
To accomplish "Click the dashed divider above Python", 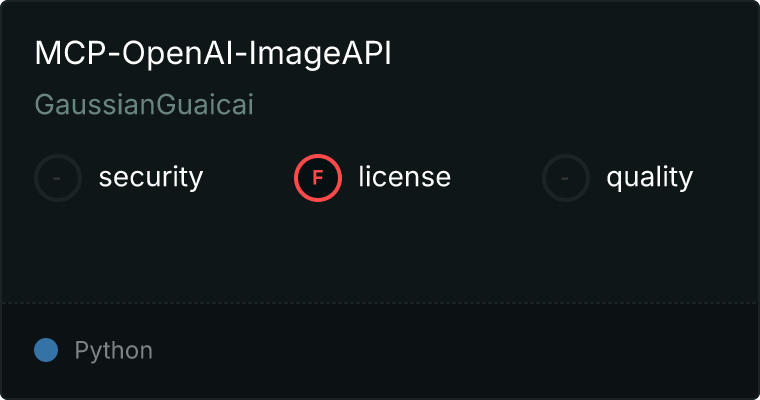I will [380, 302].
